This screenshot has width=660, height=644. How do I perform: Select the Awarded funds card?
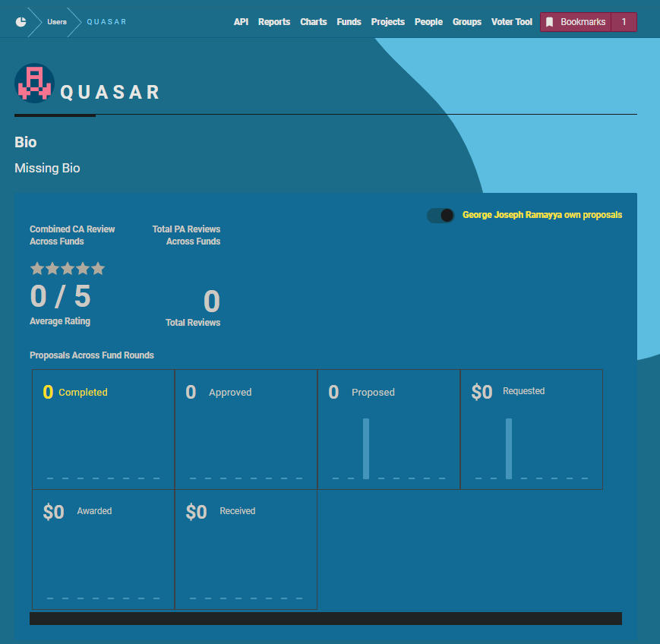pos(103,549)
